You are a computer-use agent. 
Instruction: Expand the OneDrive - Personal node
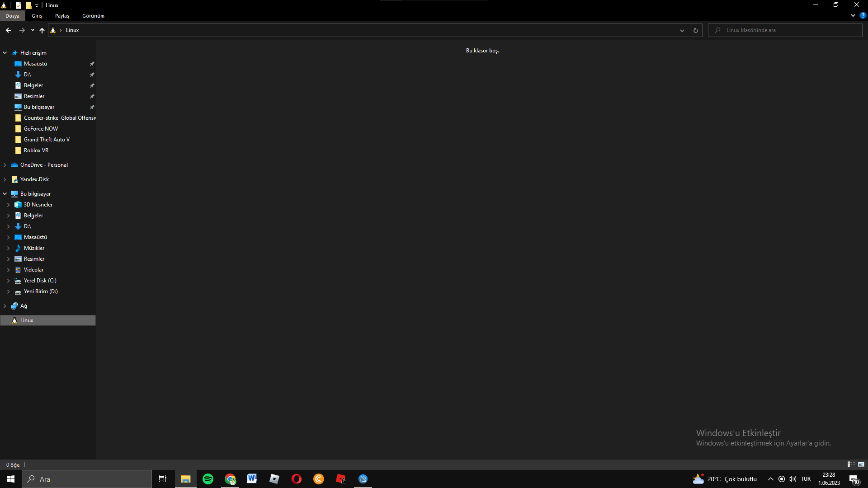[x=5, y=165]
